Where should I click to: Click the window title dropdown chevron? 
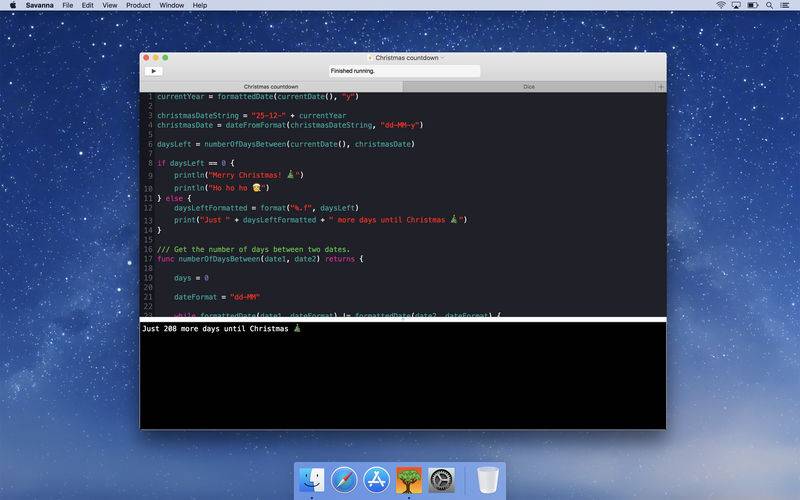tap(442, 58)
